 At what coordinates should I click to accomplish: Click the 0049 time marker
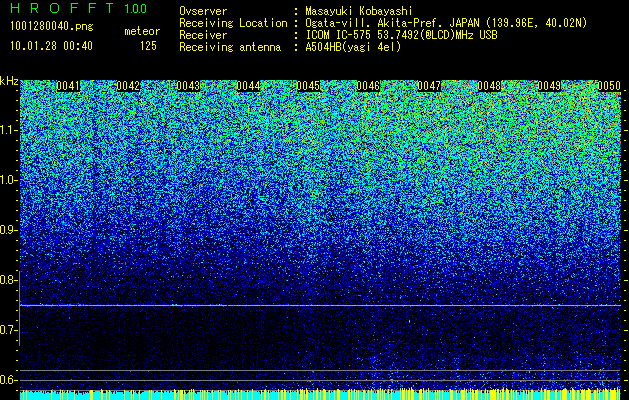pyautogui.click(x=549, y=86)
